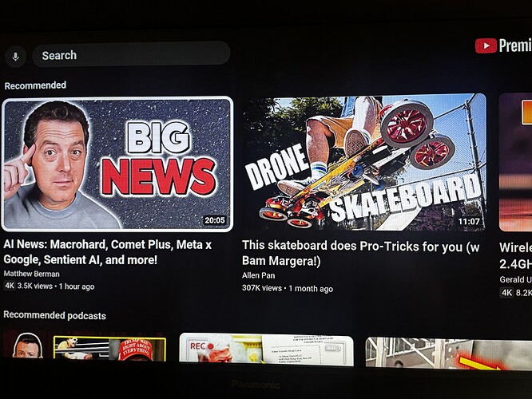532x399 pixels.
Task: Visit the Allen Pan channel name
Action: [x=259, y=275]
